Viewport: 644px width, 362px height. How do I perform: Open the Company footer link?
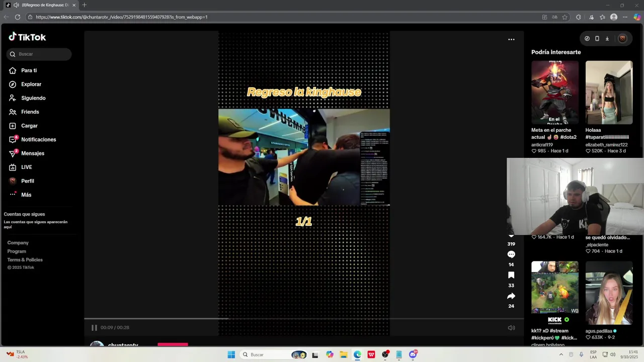point(18,243)
